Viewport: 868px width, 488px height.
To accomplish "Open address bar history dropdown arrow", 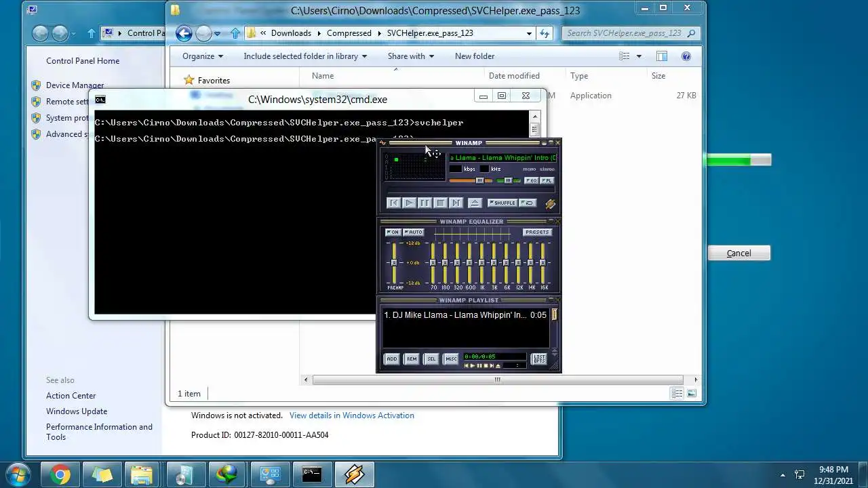I will pos(529,33).
